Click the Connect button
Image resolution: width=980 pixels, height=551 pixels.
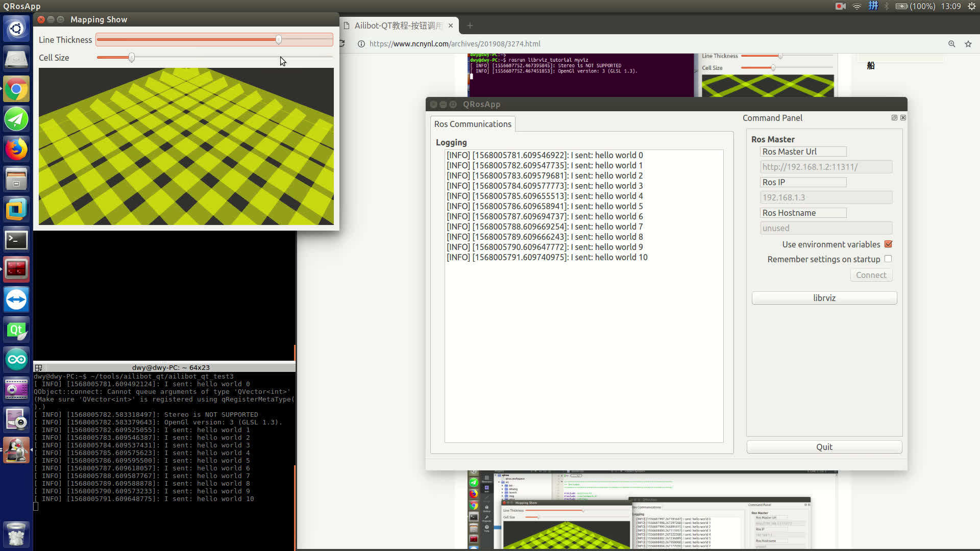pyautogui.click(x=871, y=275)
